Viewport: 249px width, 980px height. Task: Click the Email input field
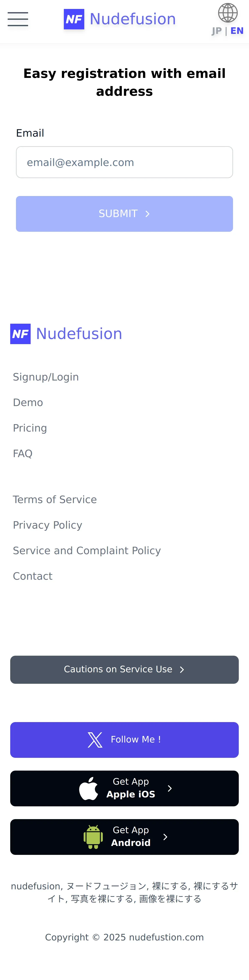(x=124, y=162)
